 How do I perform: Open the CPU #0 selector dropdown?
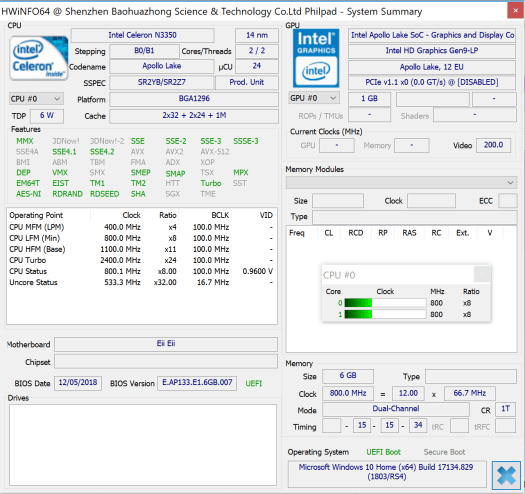click(x=36, y=99)
